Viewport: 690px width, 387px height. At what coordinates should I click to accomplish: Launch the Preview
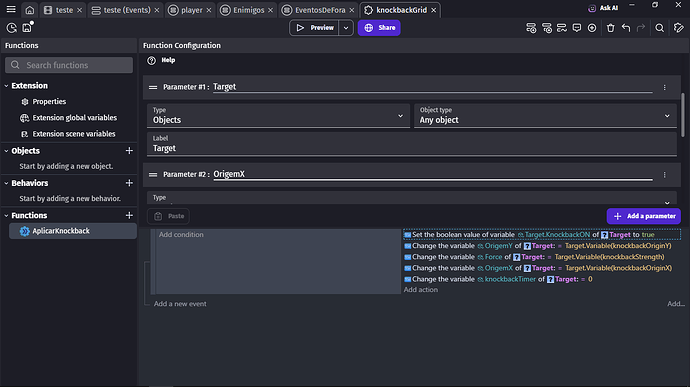pyautogui.click(x=314, y=28)
